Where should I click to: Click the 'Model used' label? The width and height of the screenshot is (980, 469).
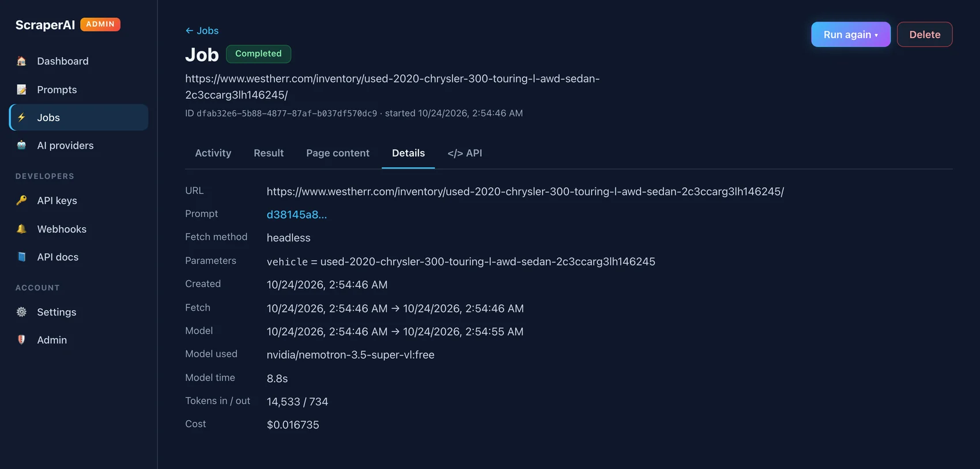pos(211,354)
